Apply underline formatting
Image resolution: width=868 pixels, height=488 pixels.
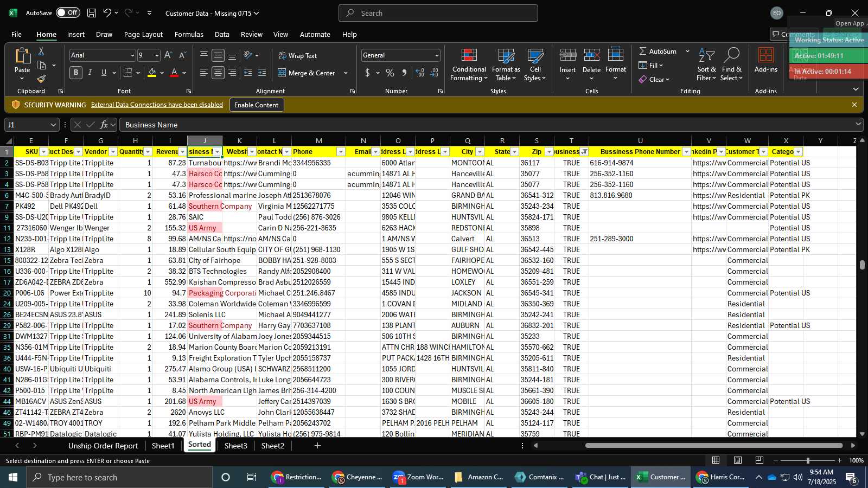pyautogui.click(x=104, y=73)
